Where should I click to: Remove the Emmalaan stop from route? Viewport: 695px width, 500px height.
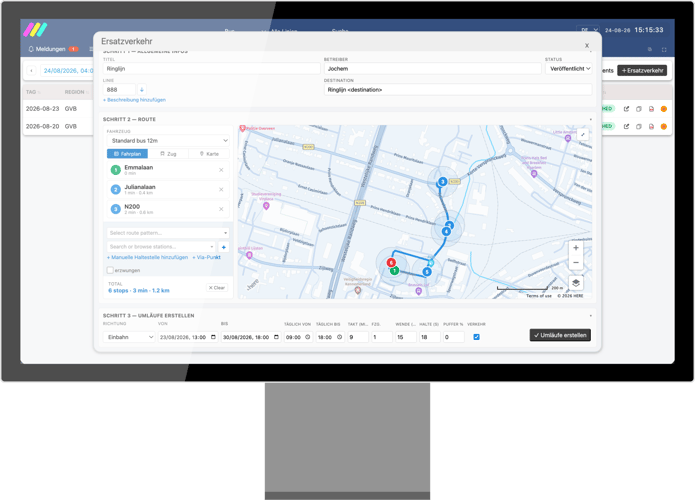(221, 170)
